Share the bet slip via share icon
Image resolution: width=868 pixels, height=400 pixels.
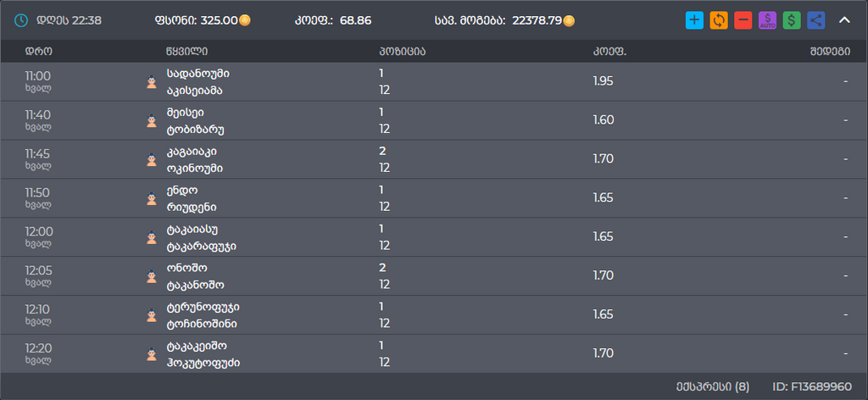(816, 20)
